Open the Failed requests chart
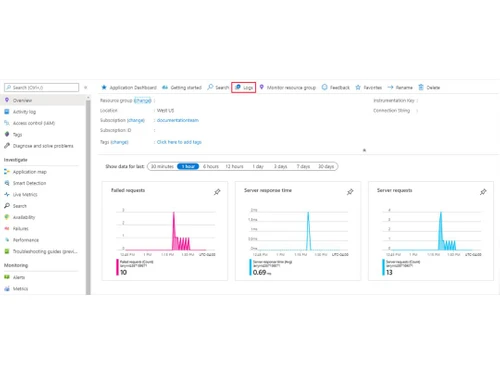This screenshot has width=500, height=375. click(x=165, y=231)
